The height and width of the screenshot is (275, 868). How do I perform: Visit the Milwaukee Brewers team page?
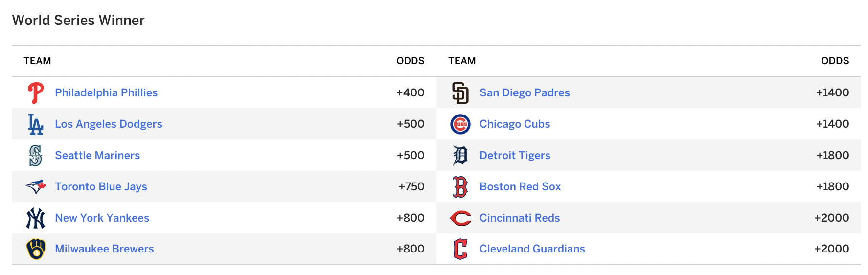pyautogui.click(x=104, y=249)
